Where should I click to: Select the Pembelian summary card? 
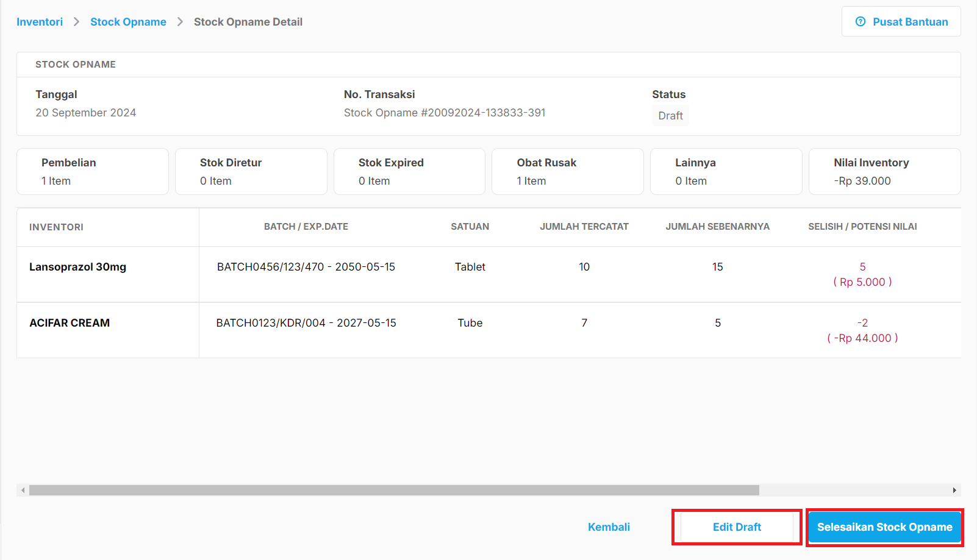[93, 172]
